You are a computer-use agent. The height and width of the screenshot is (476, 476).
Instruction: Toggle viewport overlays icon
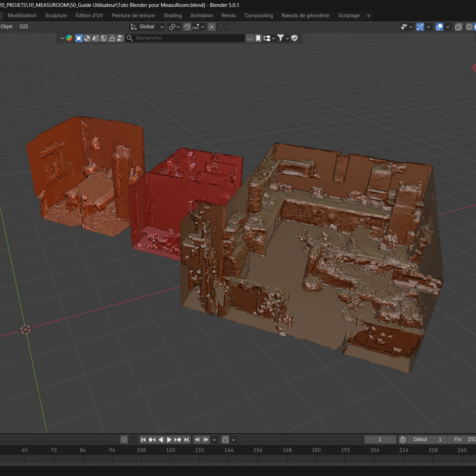[x=439, y=27]
